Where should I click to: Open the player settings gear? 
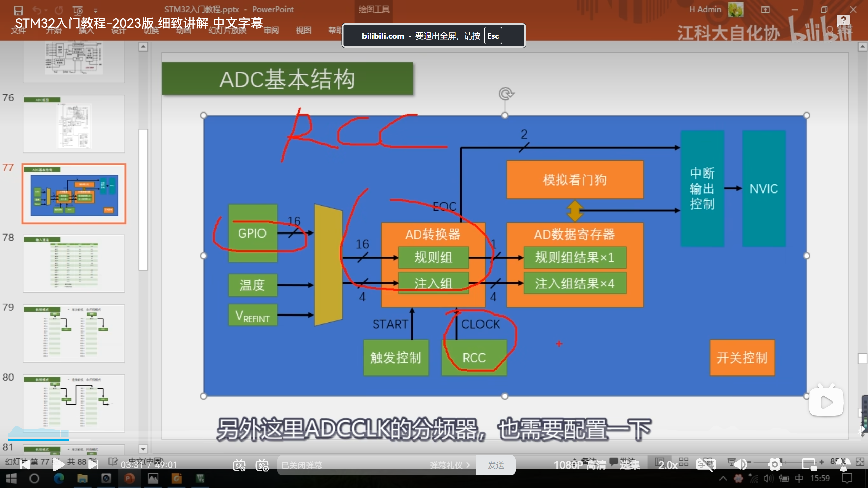775,465
